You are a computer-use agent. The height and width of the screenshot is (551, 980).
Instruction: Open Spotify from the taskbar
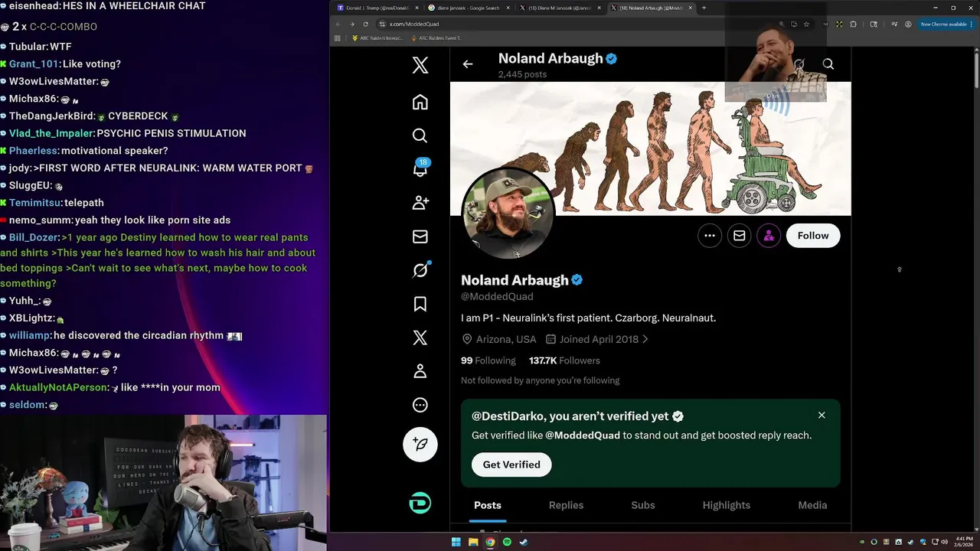[507, 542]
